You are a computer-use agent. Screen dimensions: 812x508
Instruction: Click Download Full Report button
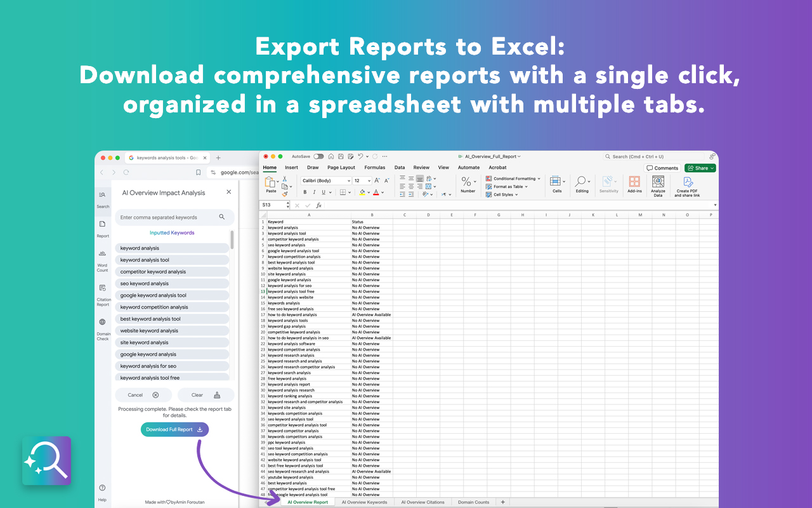[x=174, y=429]
